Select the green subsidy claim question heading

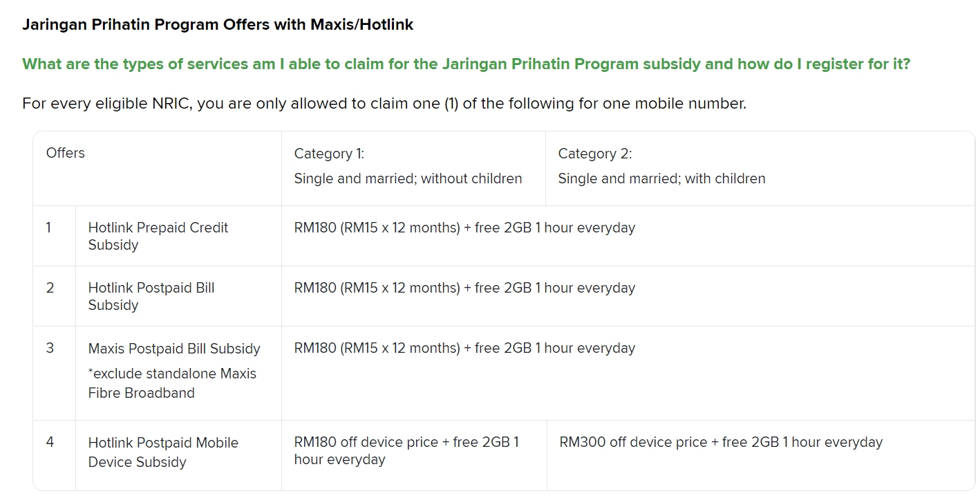point(466,64)
